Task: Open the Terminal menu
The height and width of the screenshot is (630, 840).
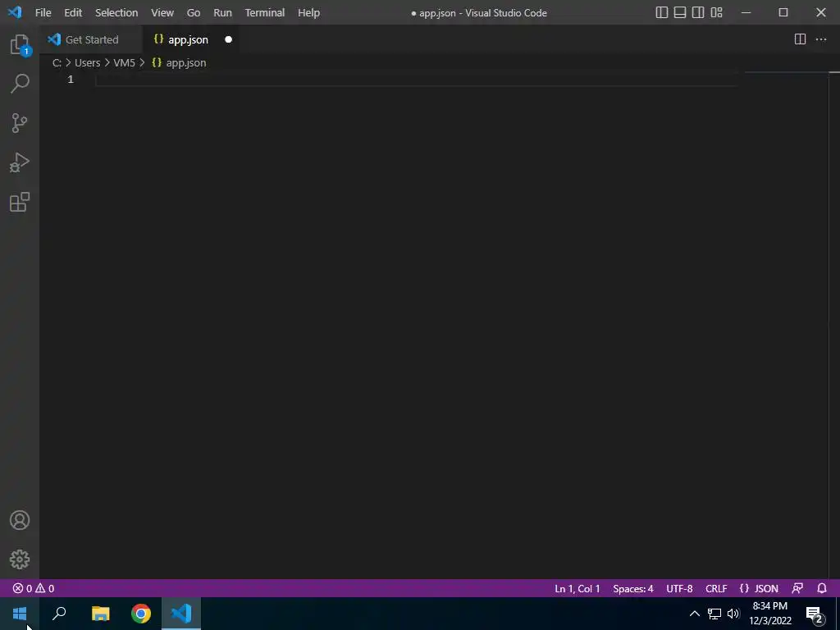Action: [x=265, y=12]
